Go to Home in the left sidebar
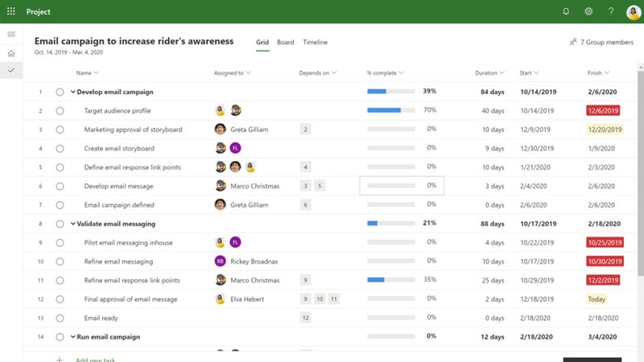Screen dimensions: 644x362 tap(11, 53)
